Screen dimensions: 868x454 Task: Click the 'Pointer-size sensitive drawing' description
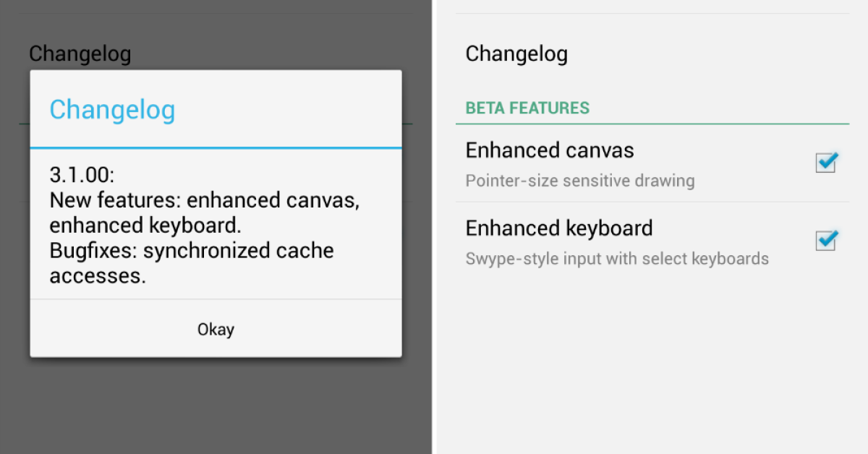click(x=579, y=181)
